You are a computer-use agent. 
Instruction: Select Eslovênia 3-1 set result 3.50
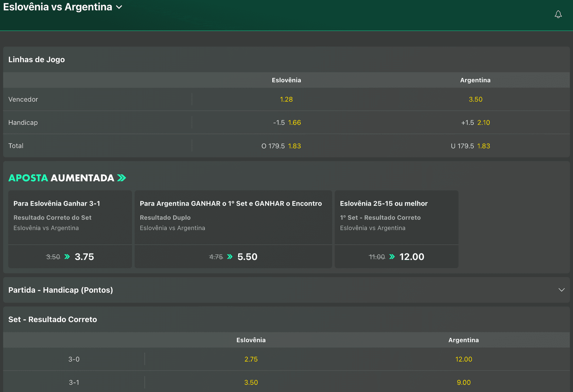pyautogui.click(x=251, y=382)
